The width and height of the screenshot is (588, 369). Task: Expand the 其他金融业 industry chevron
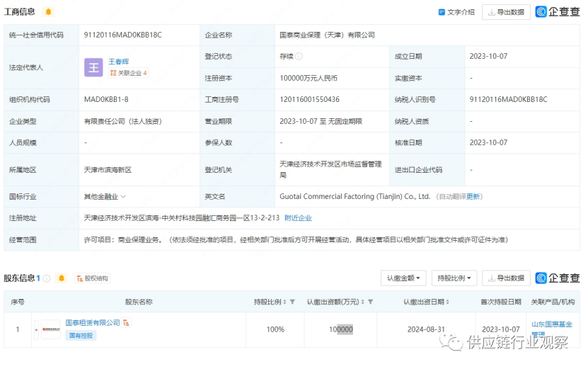tap(123, 197)
